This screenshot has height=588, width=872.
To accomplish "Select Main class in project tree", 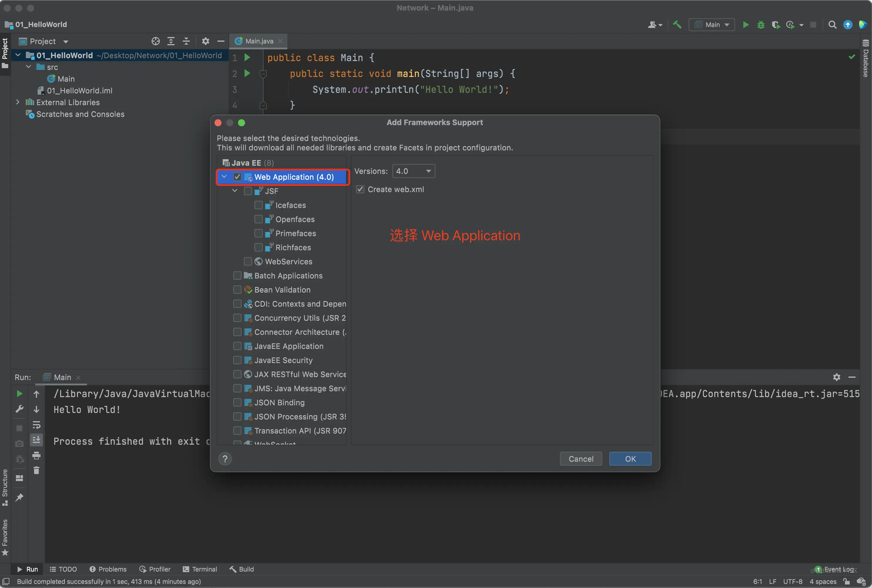I will point(61,79).
